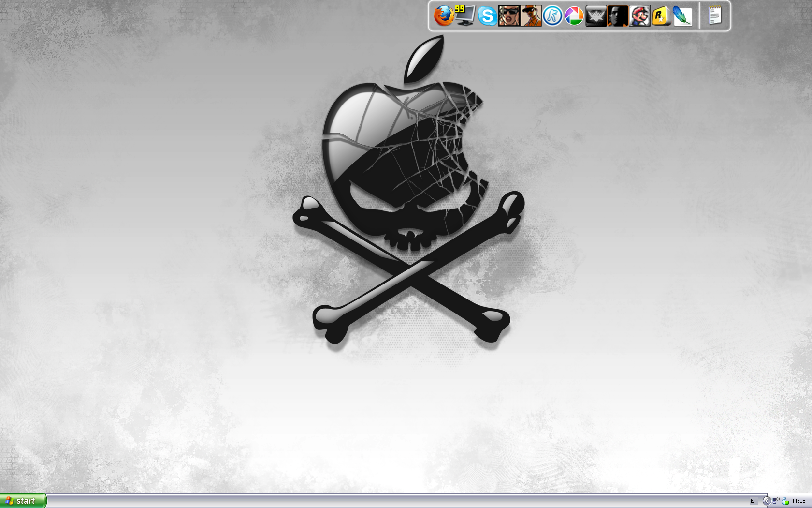
Task: Expand hidden system tray icons
Action: [767, 501]
